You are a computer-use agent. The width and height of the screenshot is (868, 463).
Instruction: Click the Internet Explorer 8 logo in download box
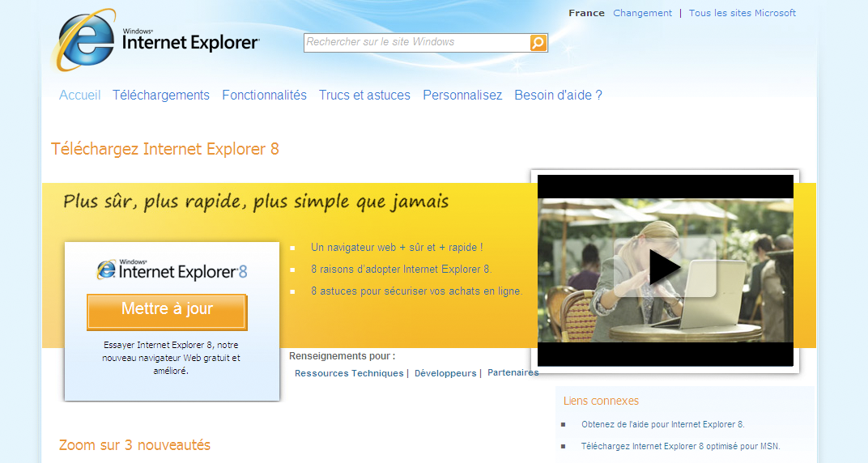[172, 270]
